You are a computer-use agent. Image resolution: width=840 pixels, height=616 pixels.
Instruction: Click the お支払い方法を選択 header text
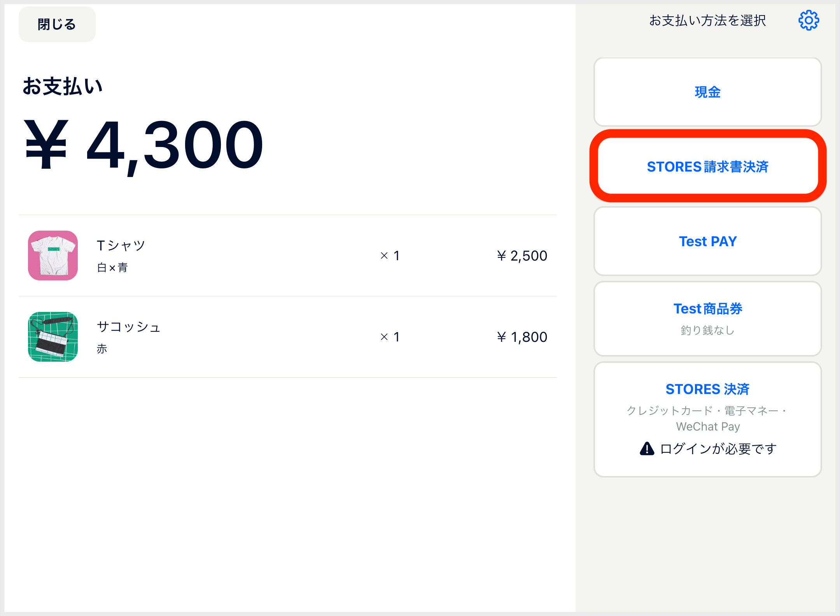click(x=707, y=20)
